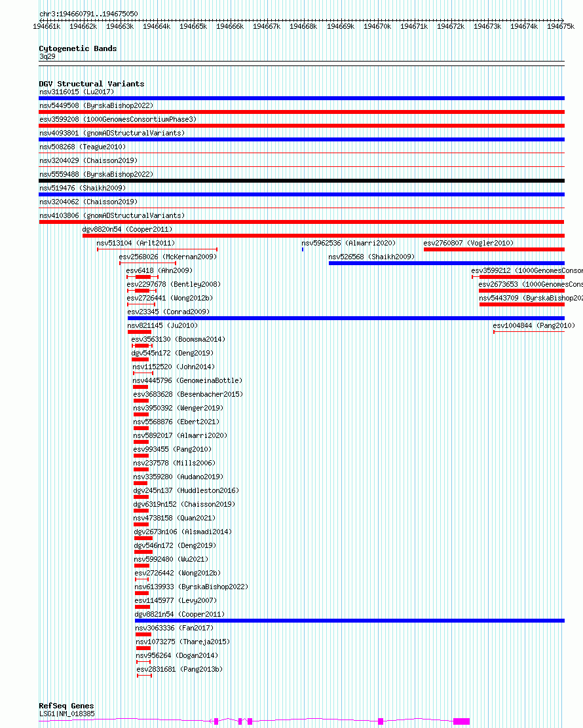Image resolution: width=583 pixels, height=728 pixels.
Task: Select nsv5892017 (Almarri2020) label
Action: pos(180,436)
